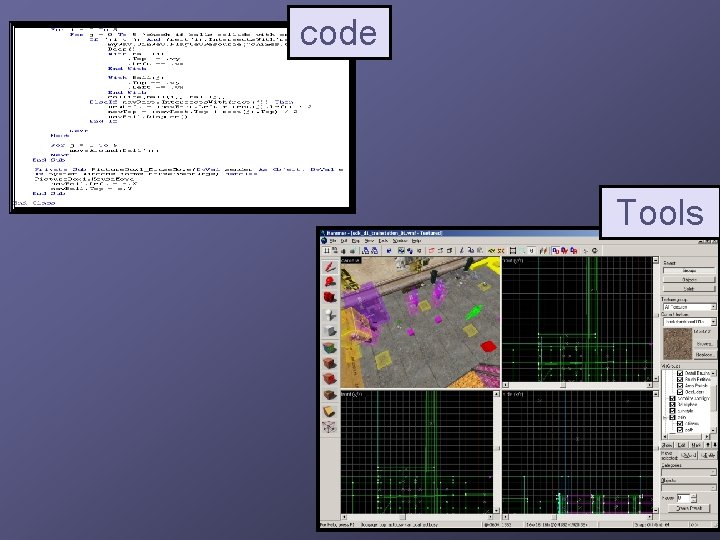
Task: Toggle the bottom checkbox in the VisGroups list
Action: coord(680,430)
